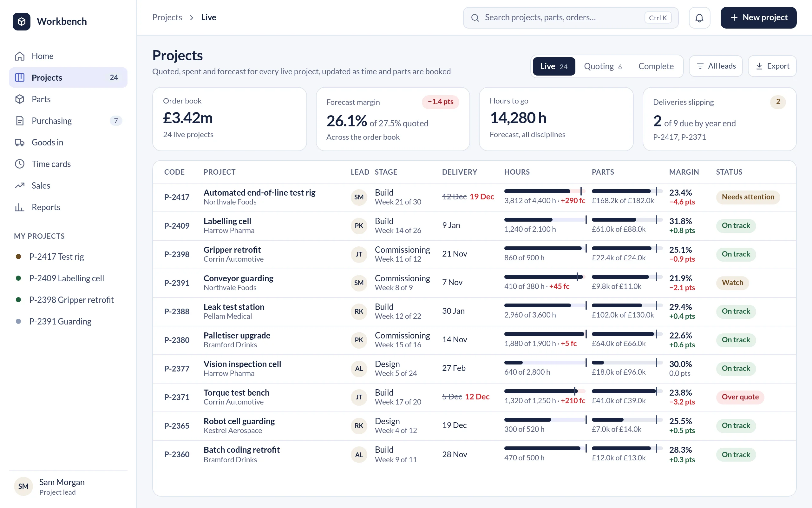
Task: Switch to the Quoting tab
Action: pos(603,66)
